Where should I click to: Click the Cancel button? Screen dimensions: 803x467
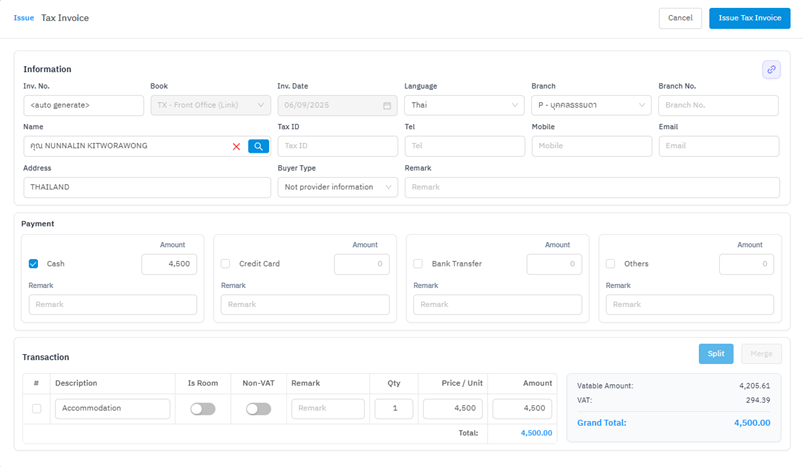pyautogui.click(x=679, y=18)
